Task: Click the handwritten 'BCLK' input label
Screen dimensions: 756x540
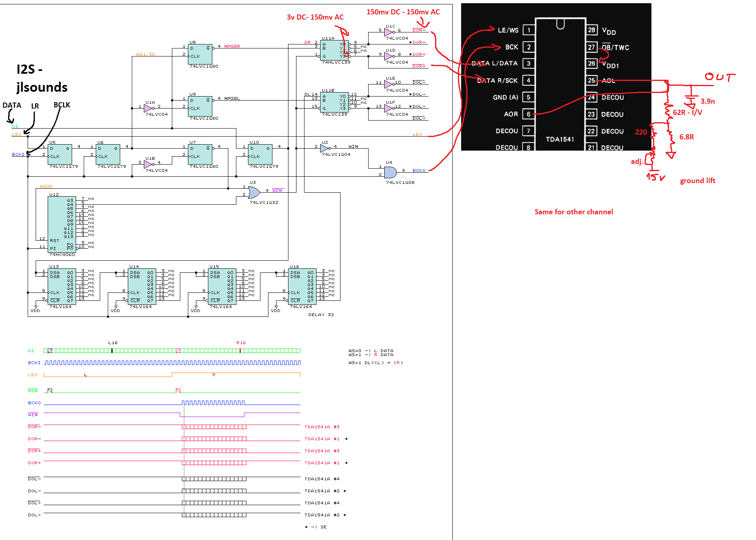Action: click(x=62, y=105)
